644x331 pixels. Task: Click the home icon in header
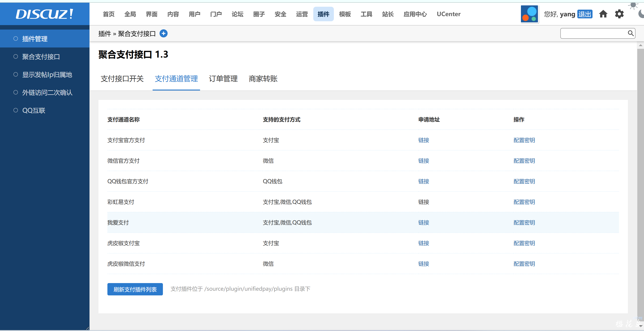603,14
